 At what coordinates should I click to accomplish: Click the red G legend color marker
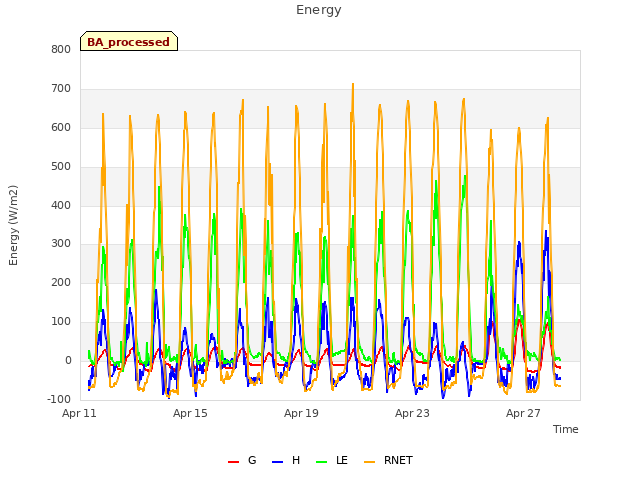[233, 462]
